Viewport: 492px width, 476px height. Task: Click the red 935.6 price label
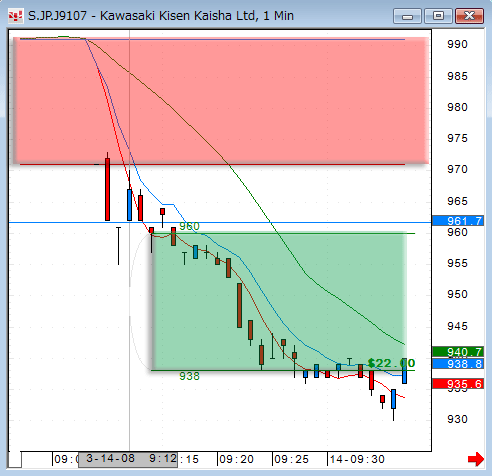point(458,384)
